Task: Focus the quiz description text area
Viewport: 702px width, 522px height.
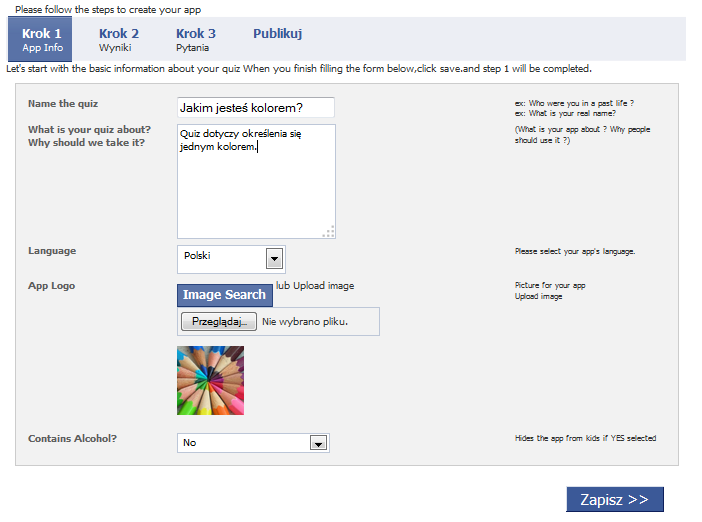Action: (x=256, y=181)
